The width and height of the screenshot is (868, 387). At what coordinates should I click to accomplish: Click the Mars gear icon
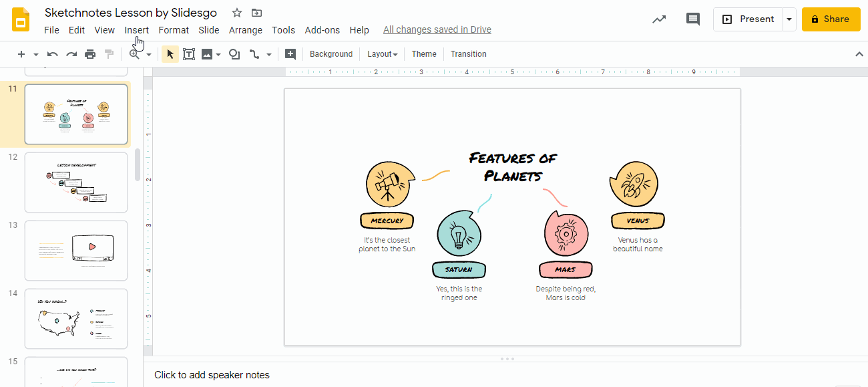point(566,234)
